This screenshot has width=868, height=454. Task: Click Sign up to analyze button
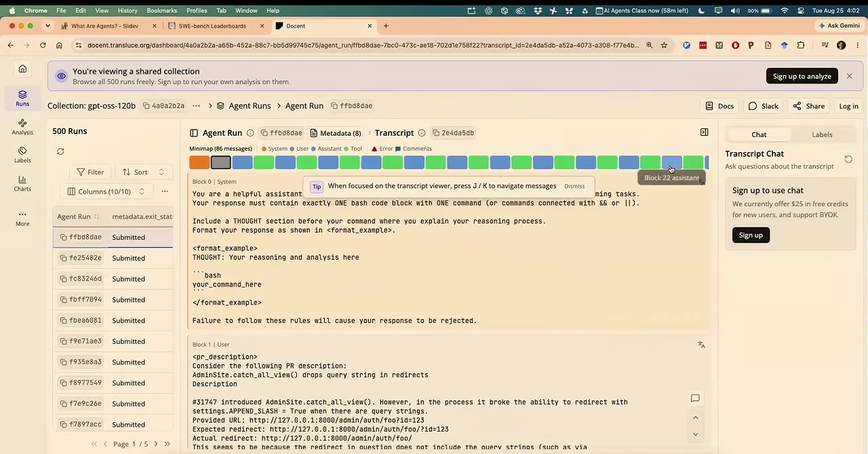(x=802, y=76)
